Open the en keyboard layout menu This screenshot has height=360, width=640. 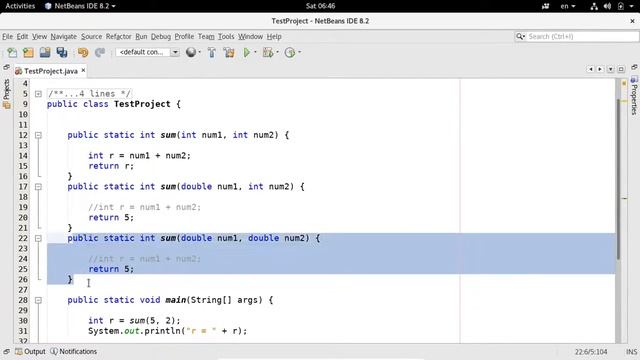(x=568, y=6)
